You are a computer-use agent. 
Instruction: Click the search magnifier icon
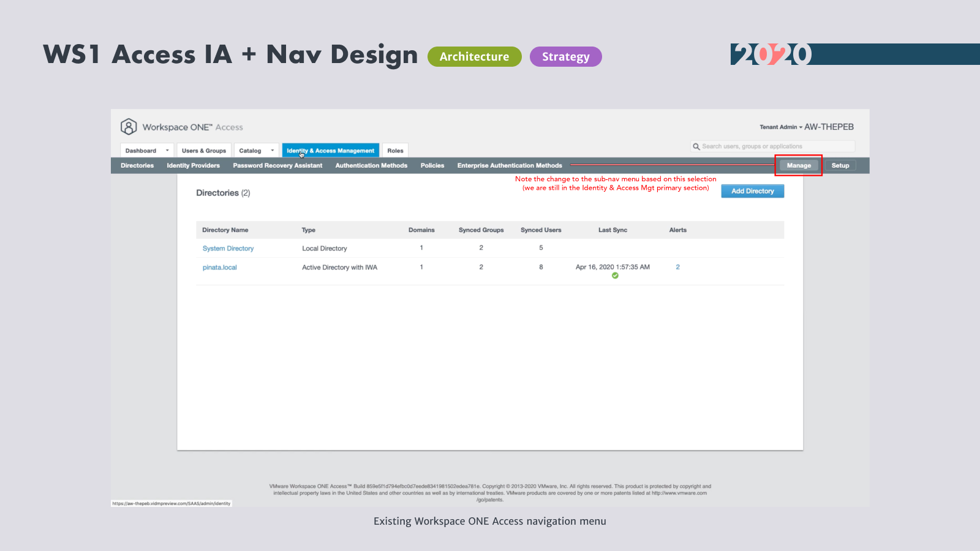point(696,146)
